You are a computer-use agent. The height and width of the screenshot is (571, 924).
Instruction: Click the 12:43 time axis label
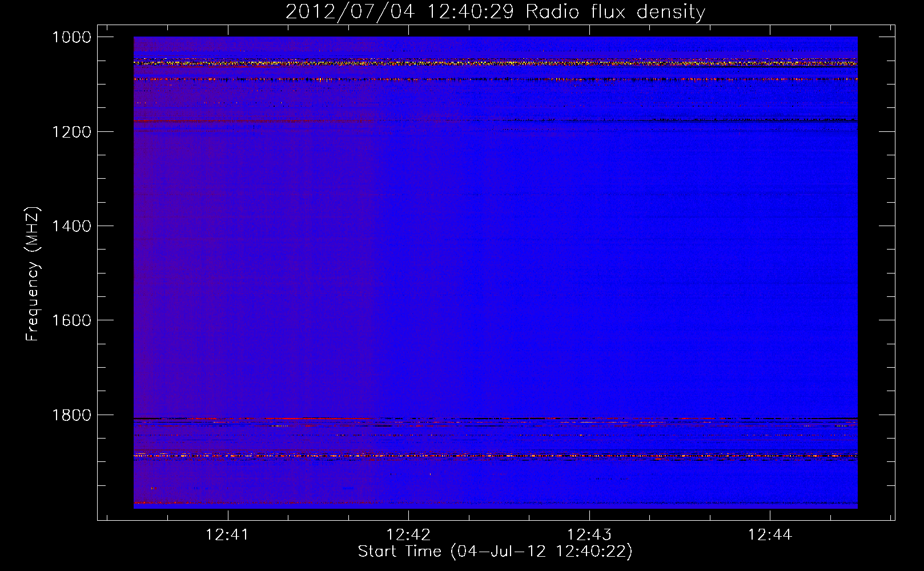point(589,534)
